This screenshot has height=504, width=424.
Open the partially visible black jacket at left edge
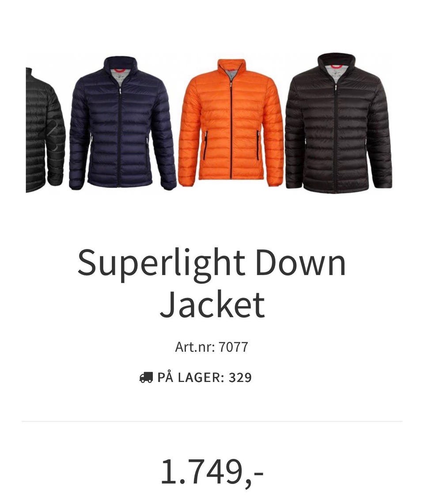click(x=45, y=130)
